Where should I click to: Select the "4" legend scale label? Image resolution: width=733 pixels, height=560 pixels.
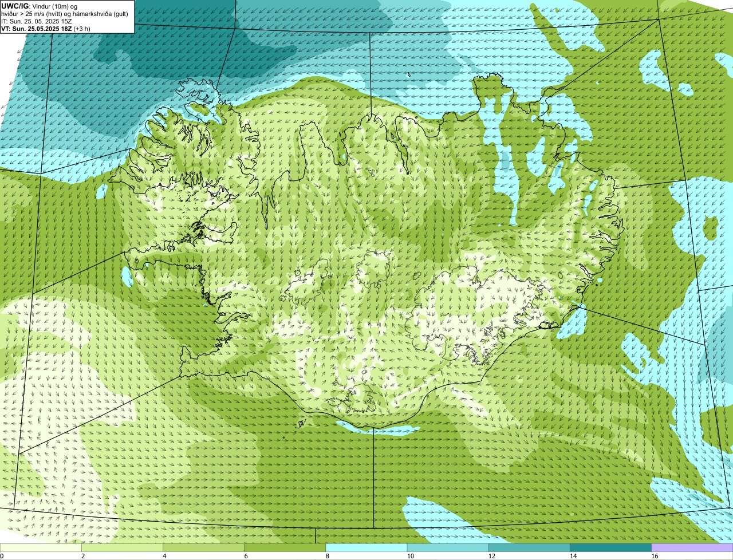click(164, 556)
